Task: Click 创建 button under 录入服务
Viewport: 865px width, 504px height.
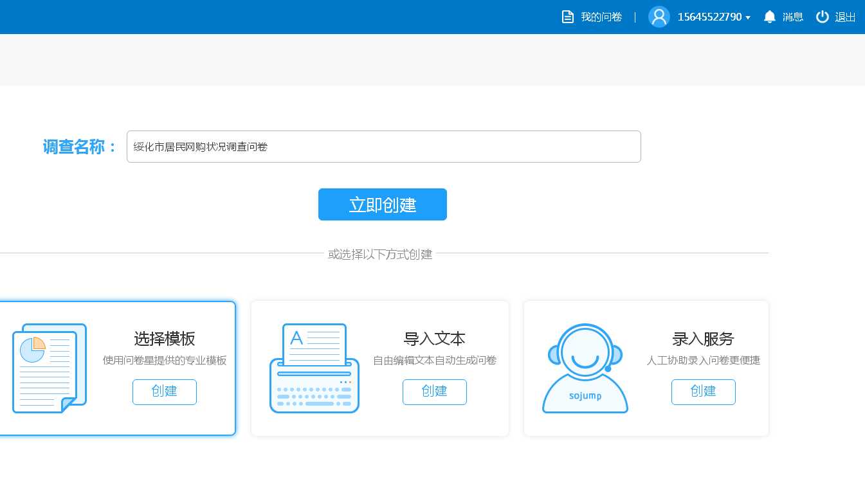Action: pos(704,392)
